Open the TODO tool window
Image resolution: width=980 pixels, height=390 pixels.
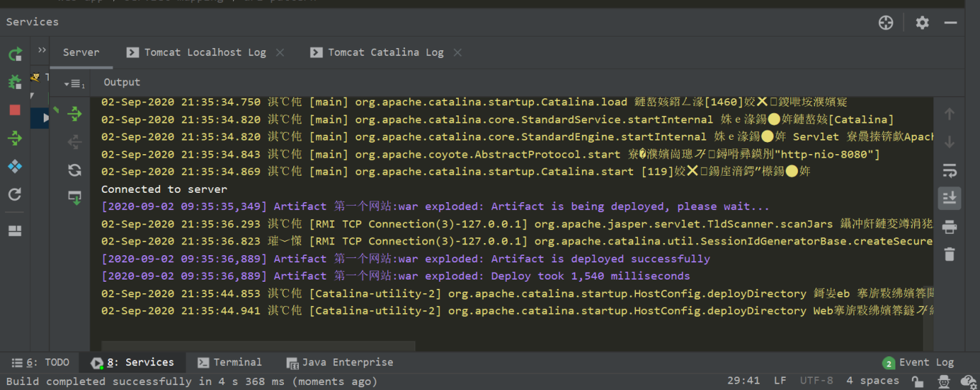coord(41,363)
